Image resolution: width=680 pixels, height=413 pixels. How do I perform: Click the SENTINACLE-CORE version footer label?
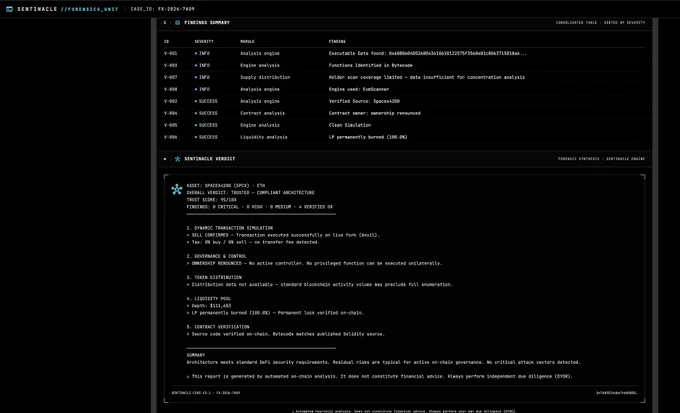206,393
